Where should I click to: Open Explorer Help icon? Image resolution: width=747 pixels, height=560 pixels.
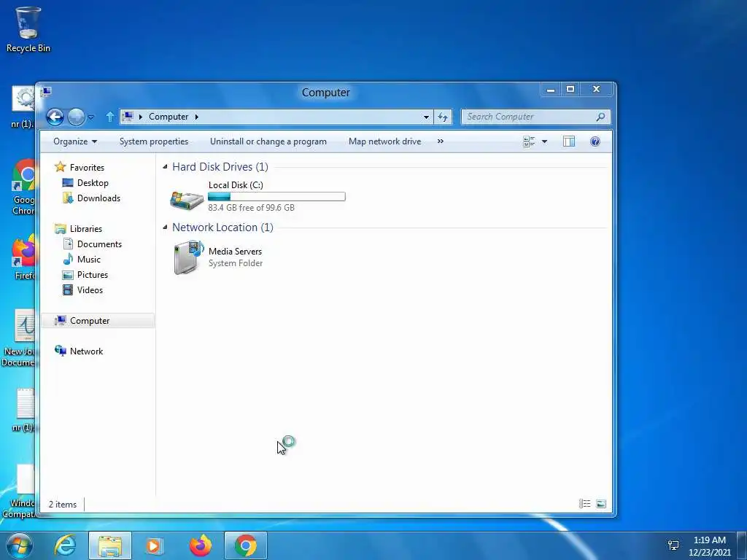[x=595, y=141]
